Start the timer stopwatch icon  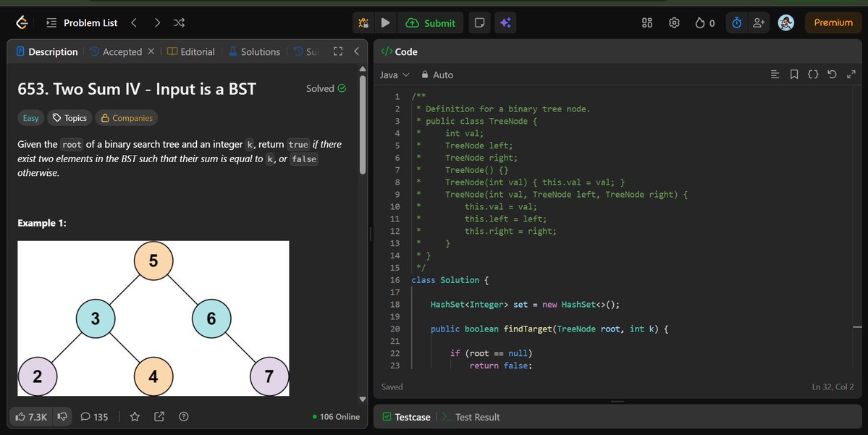[x=736, y=22]
